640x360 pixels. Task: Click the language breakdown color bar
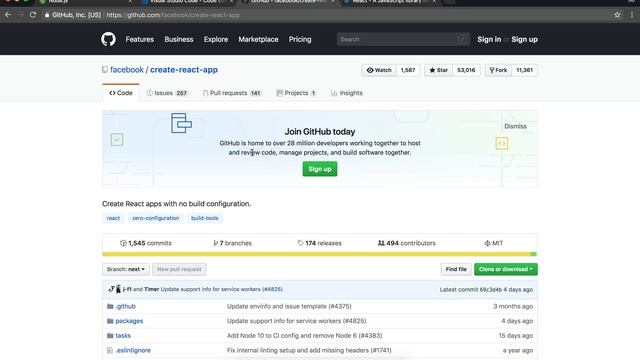[x=320, y=254]
